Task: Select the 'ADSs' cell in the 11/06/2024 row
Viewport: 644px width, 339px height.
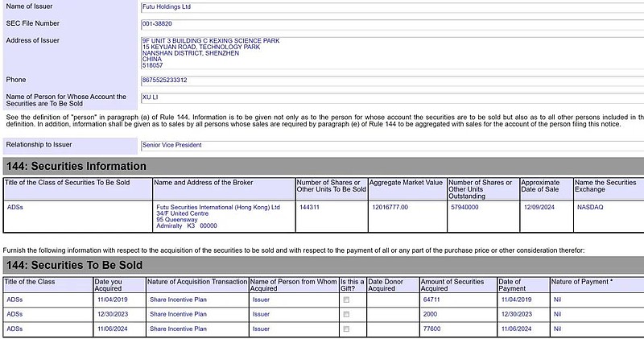Action: [14, 329]
